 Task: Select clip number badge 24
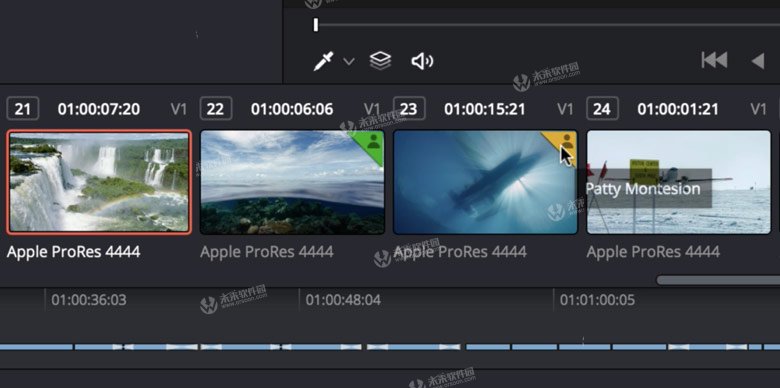[602, 109]
